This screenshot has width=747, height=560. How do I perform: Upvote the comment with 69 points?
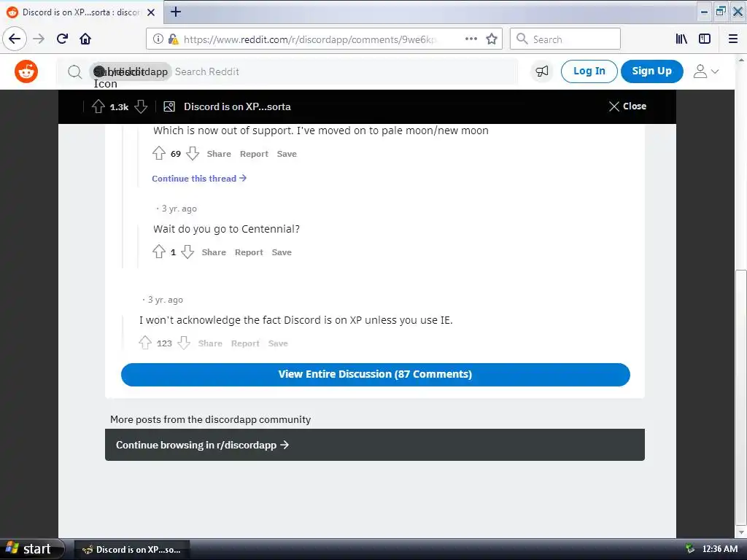pyautogui.click(x=158, y=153)
